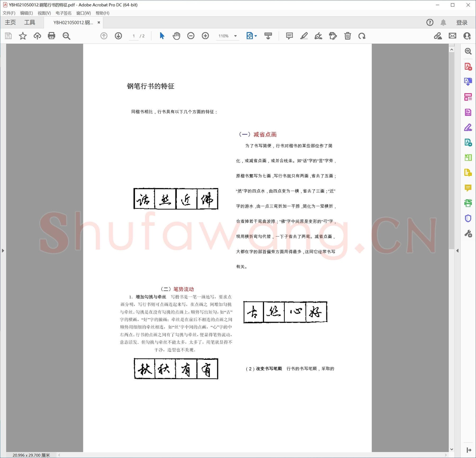The width and height of the screenshot is (476, 458).
Task: Switch to the 工具 tab
Action: coord(30,22)
